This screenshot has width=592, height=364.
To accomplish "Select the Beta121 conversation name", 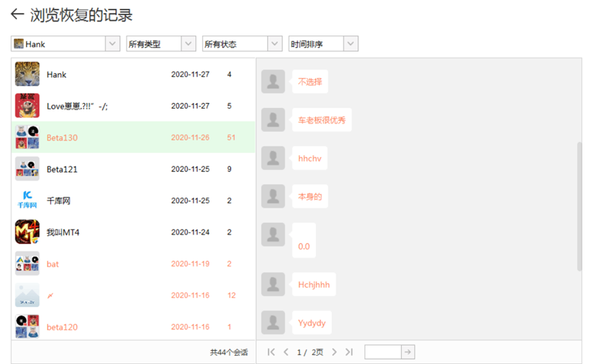I will pos(62,169).
